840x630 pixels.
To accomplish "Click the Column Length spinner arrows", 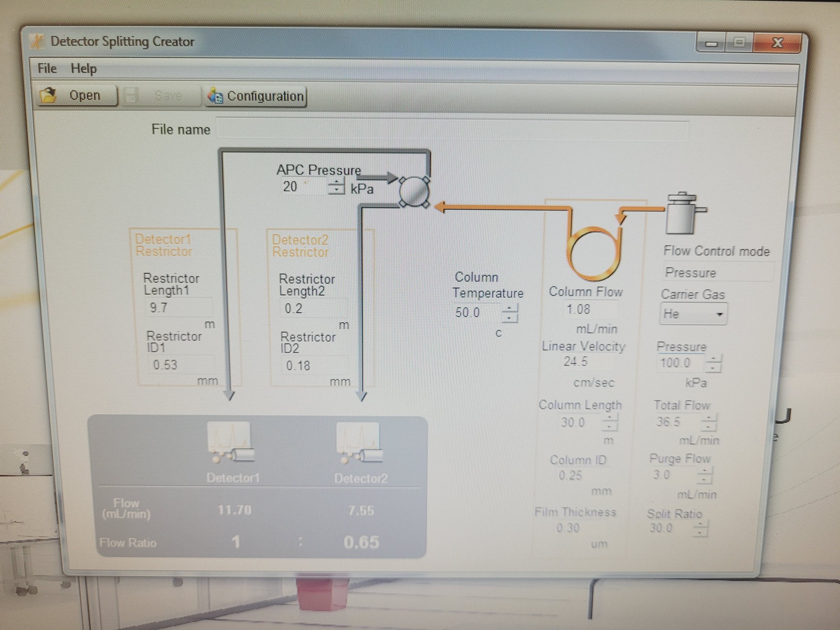I will (x=610, y=422).
